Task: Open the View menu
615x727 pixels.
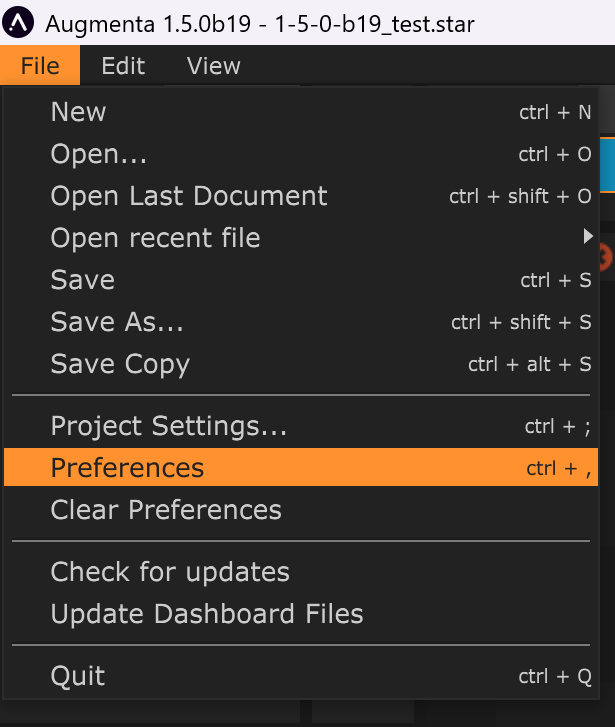Action: (x=213, y=66)
